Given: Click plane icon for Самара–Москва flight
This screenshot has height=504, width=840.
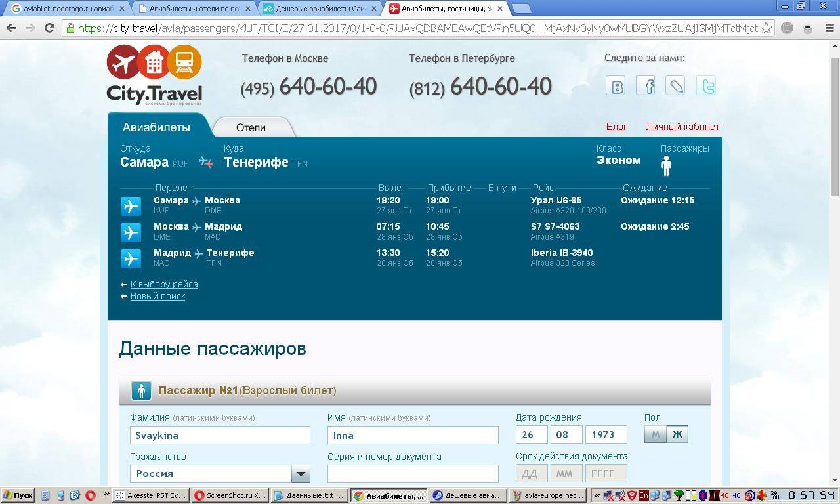Looking at the screenshot, I should pos(131,205).
